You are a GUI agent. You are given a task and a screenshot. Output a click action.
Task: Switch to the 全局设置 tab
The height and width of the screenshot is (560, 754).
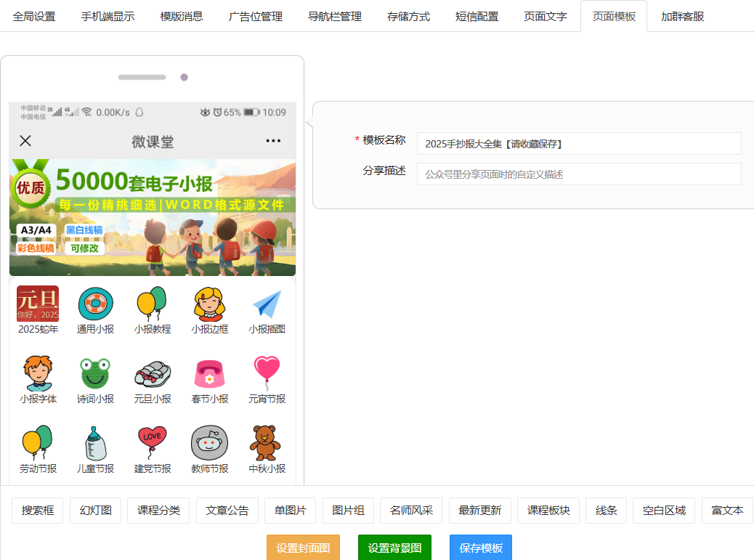(34, 16)
